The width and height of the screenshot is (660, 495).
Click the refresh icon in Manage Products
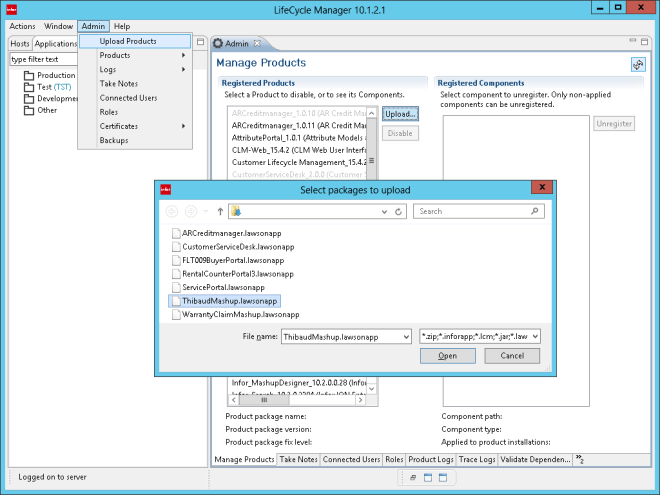pyautogui.click(x=637, y=64)
